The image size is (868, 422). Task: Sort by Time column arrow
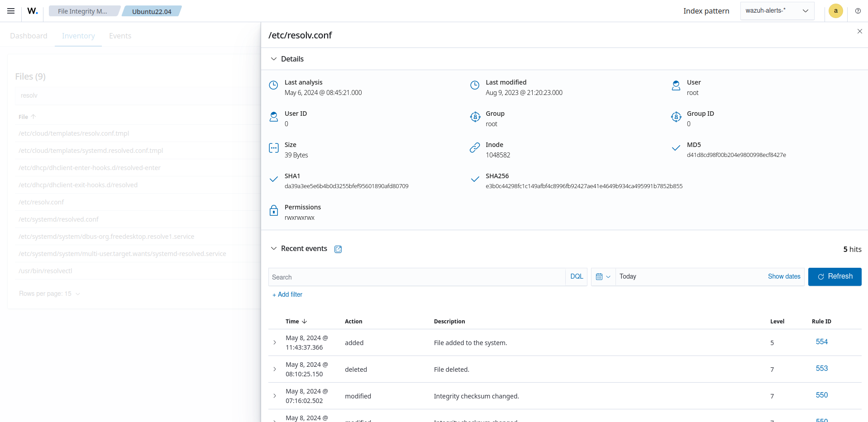pyautogui.click(x=304, y=322)
